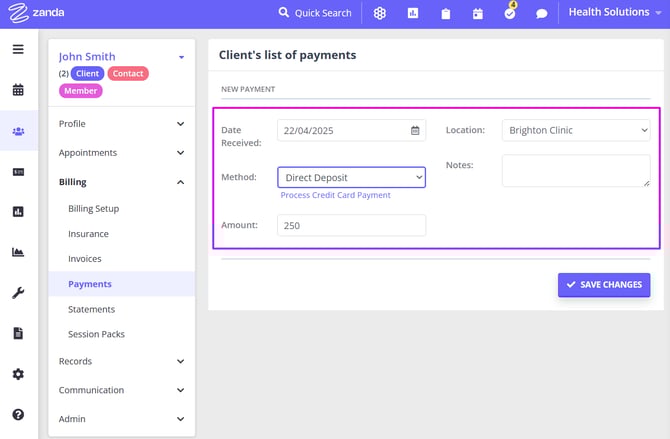Open the Method dropdown showing Direct Deposit
670x439 pixels.
tap(351, 177)
